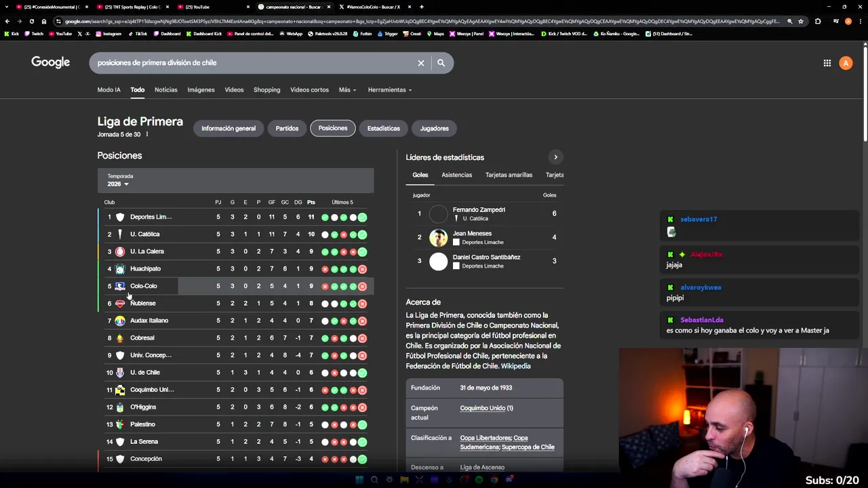The height and width of the screenshot is (488, 868).
Task: Click Jean Meneses player photo
Action: point(439,237)
